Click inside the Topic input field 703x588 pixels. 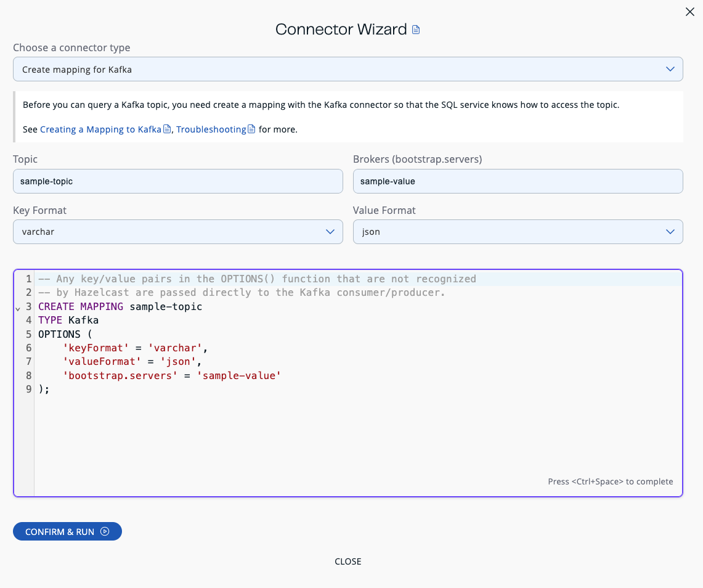[178, 181]
